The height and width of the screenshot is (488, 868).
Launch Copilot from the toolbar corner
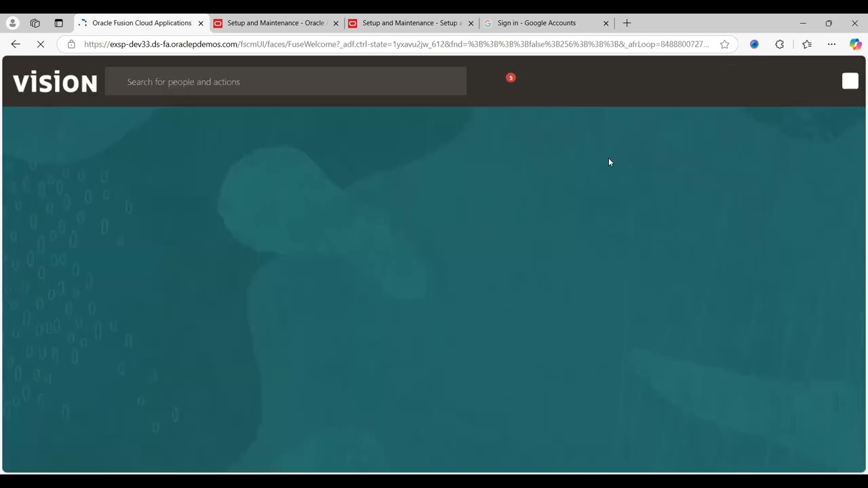point(856,44)
